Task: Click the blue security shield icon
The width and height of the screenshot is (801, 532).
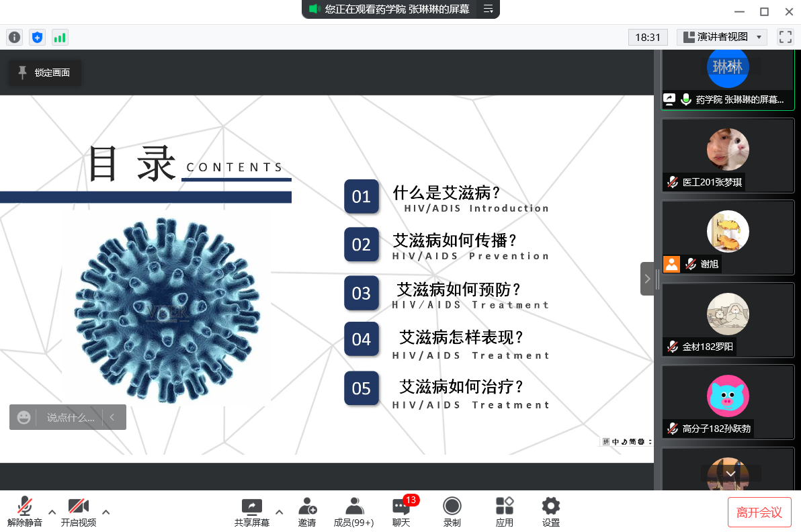Action: [37, 38]
